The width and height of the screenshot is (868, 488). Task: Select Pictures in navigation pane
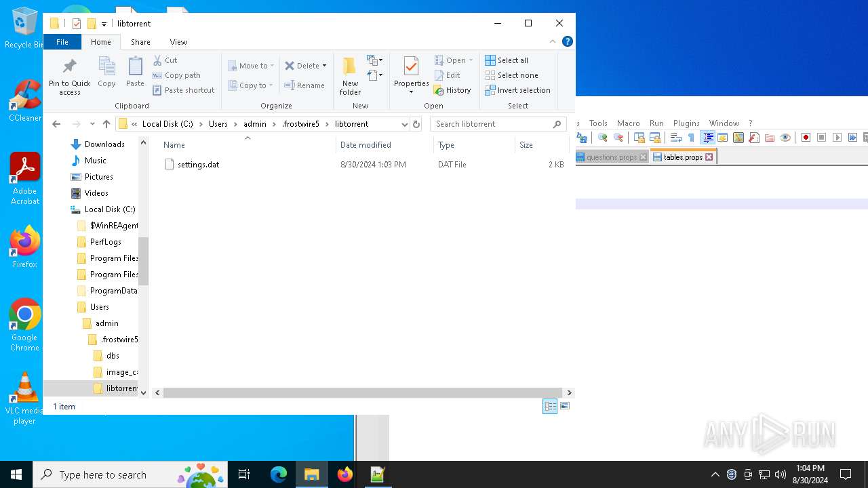(x=99, y=177)
